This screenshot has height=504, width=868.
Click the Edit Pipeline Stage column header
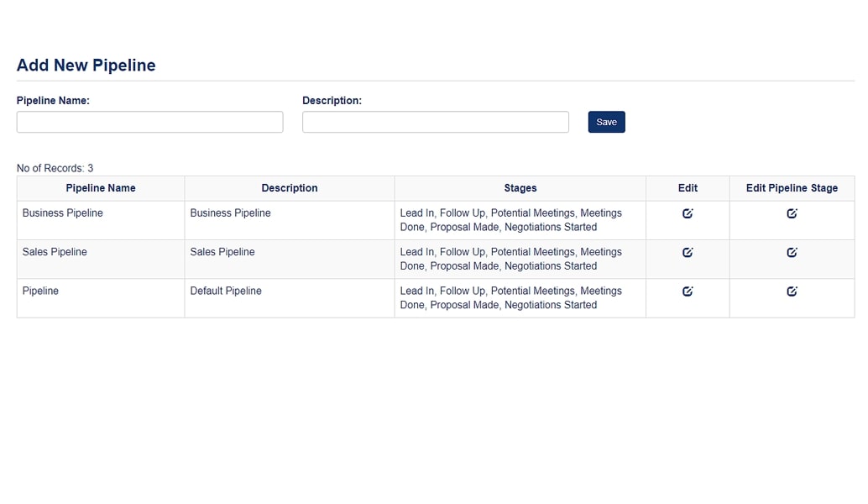point(792,188)
